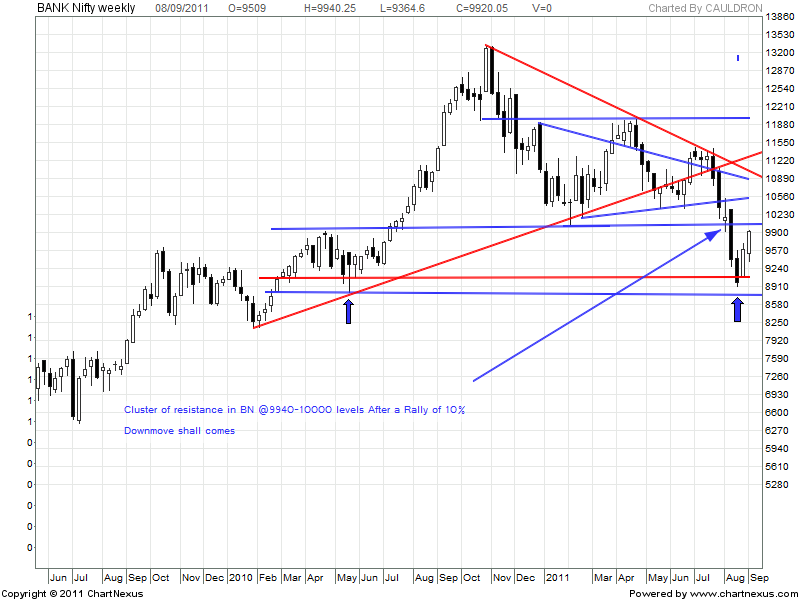Select the 2010 year label on time axis
This screenshot has width=800, height=600.
(x=240, y=578)
